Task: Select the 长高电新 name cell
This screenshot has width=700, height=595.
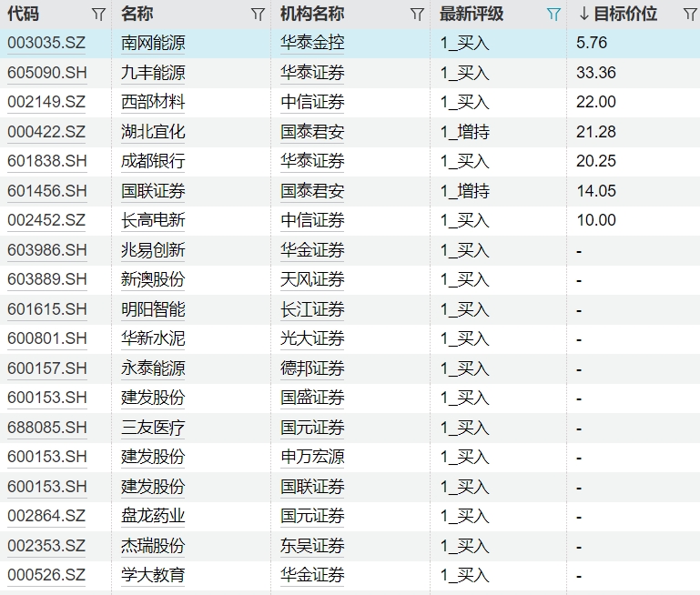Action: [153, 220]
